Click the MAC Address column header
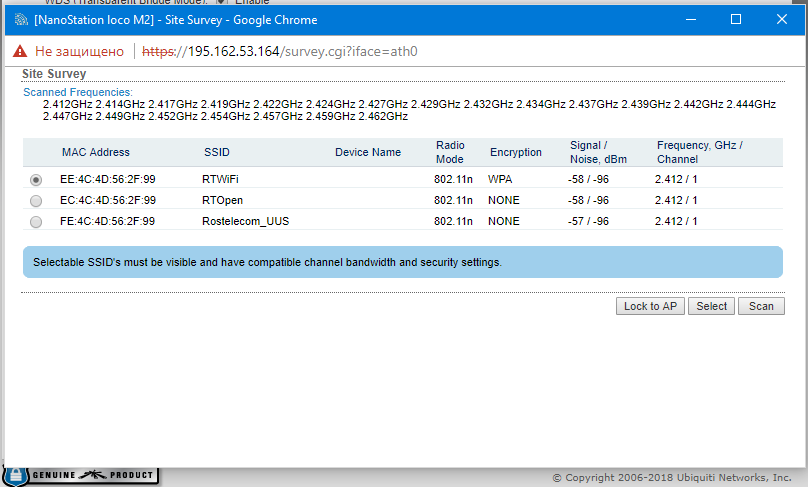This screenshot has width=808, height=487. [96, 152]
